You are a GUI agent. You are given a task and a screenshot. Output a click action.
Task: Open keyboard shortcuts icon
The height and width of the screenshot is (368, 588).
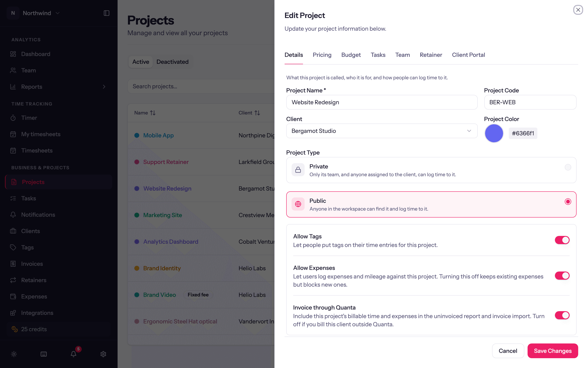coord(44,354)
